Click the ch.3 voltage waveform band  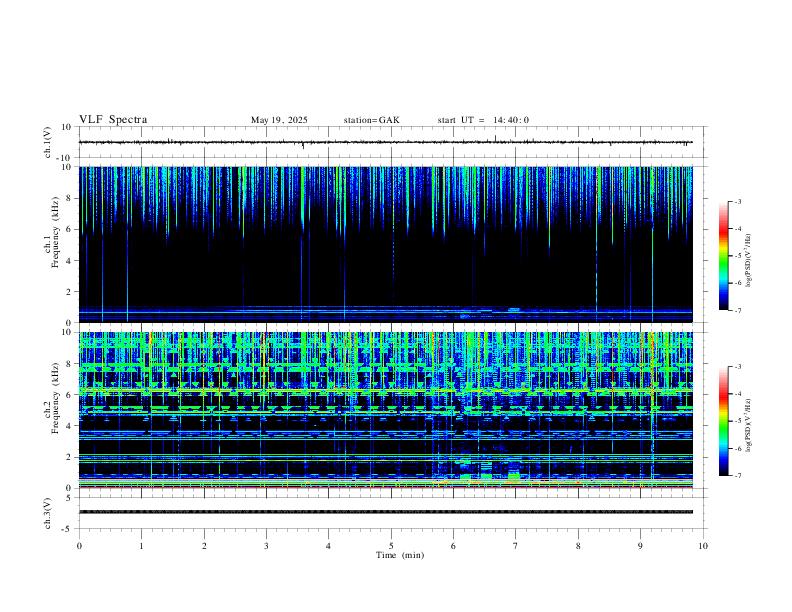pyautogui.click(x=385, y=512)
